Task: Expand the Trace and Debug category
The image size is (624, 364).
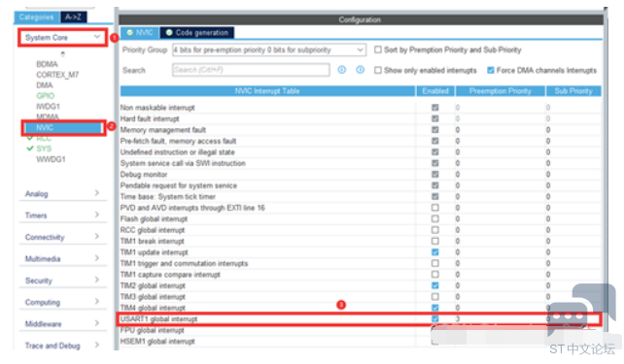Action: tap(62, 346)
